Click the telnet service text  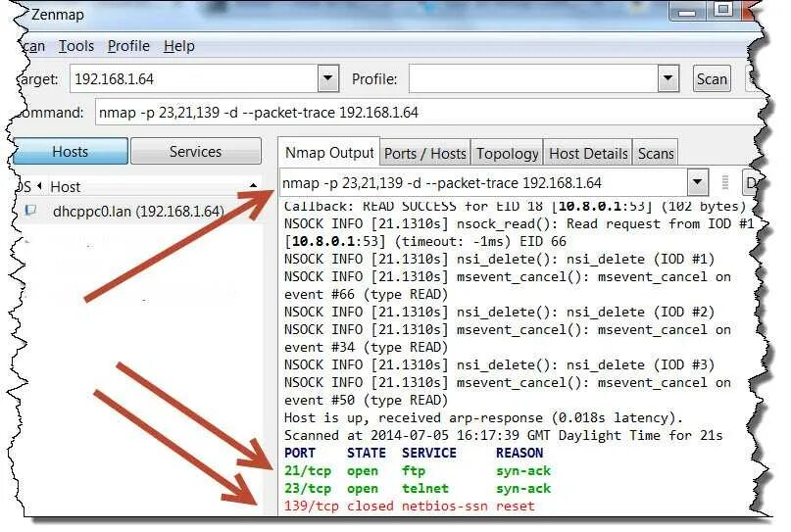pos(425,489)
